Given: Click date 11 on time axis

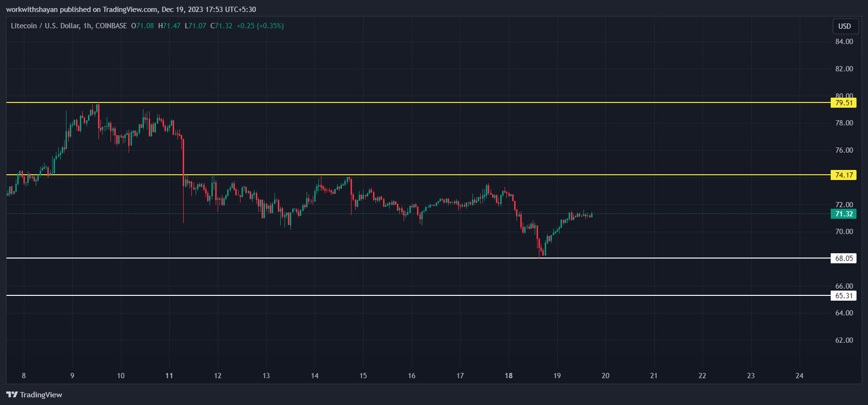Looking at the screenshot, I should [x=169, y=376].
